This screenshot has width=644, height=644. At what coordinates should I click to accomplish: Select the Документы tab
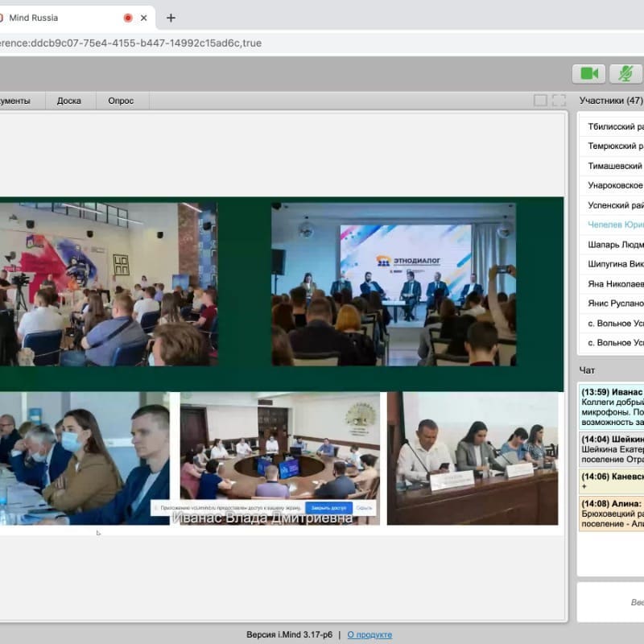click(16, 101)
